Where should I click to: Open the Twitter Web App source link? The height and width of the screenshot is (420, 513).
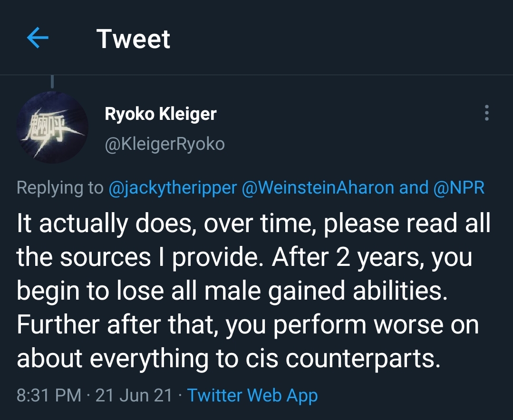[x=252, y=395]
